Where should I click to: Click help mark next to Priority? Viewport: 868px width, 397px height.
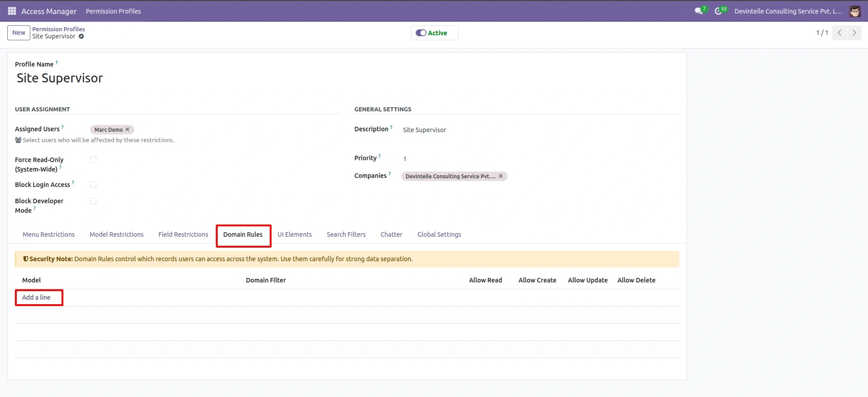coord(380,156)
